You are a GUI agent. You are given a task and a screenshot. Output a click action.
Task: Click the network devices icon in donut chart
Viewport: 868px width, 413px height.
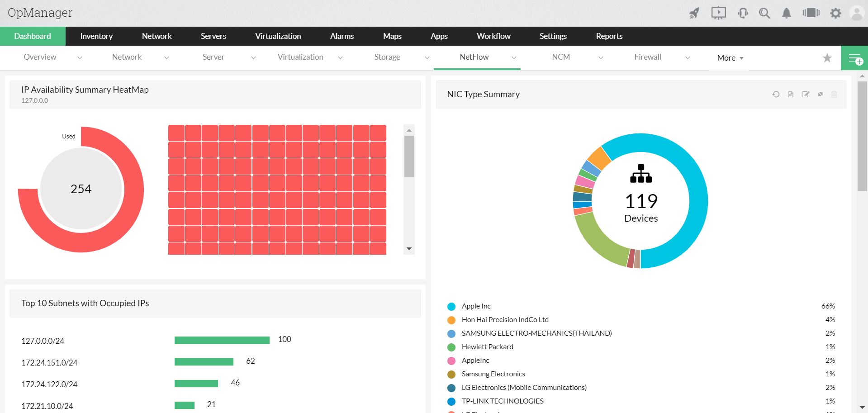pos(641,174)
